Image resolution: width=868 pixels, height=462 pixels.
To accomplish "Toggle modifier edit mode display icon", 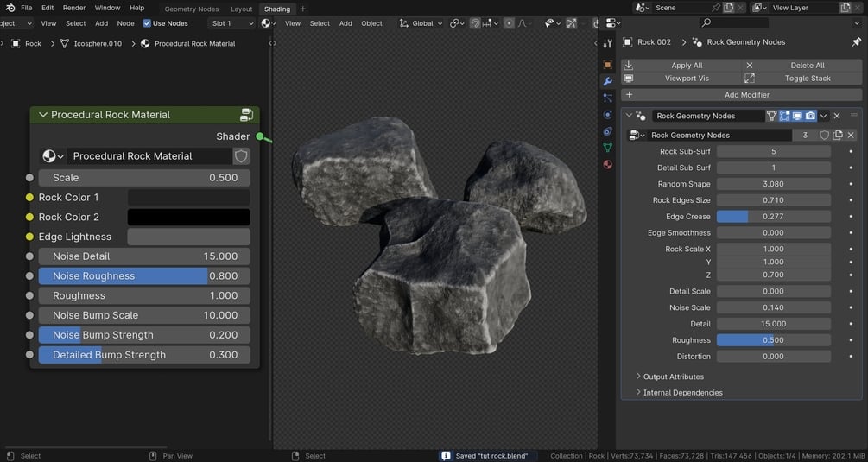I will [784, 116].
